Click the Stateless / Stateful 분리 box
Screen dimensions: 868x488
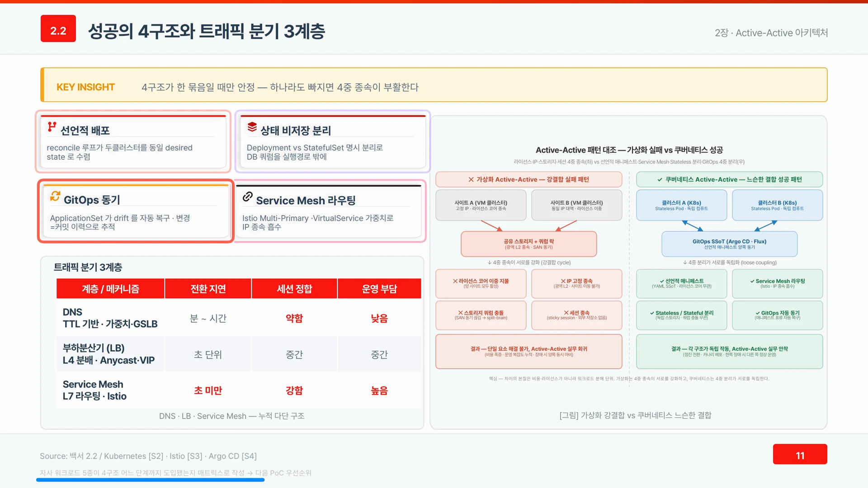pyautogui.click(x=681, y=315)
